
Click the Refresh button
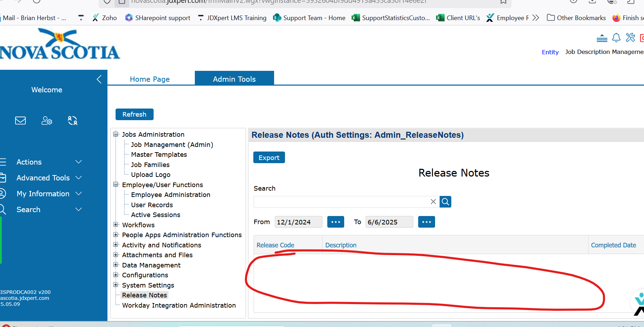pyautogui.click(x=134, y=114)
